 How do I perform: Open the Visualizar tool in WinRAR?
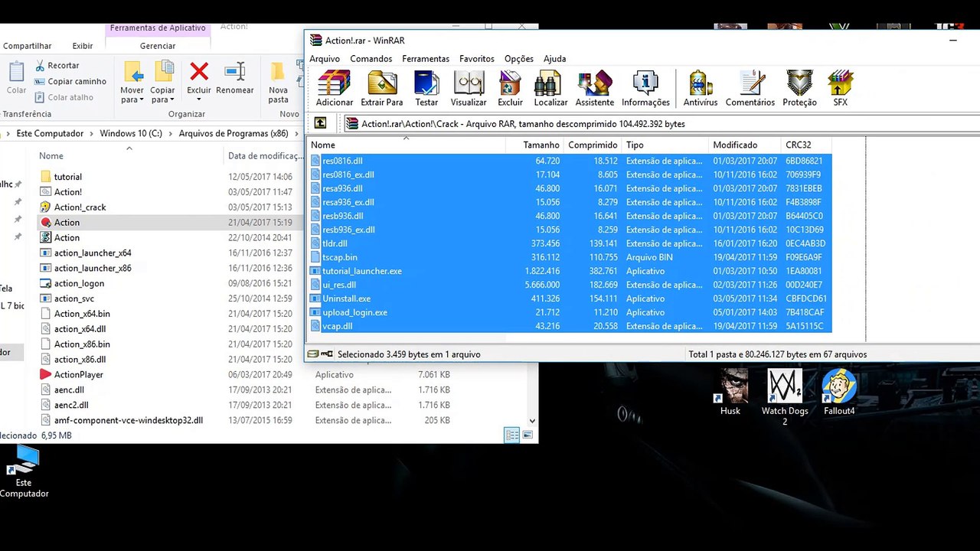(x=469, y=89)
